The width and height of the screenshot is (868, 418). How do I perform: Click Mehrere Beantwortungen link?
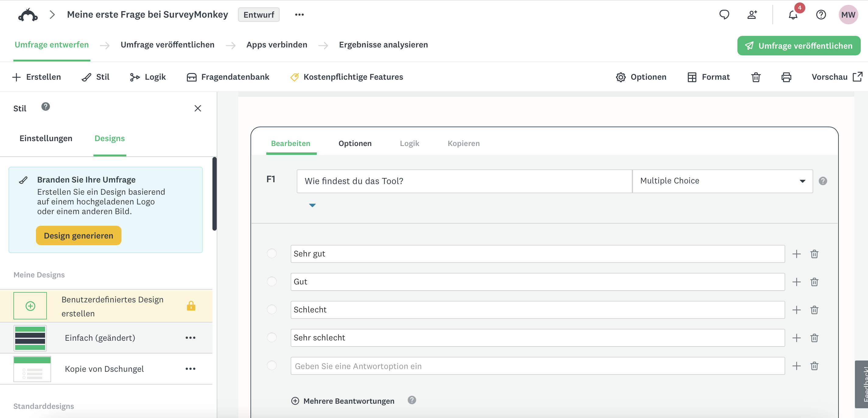tap(343, 401)
